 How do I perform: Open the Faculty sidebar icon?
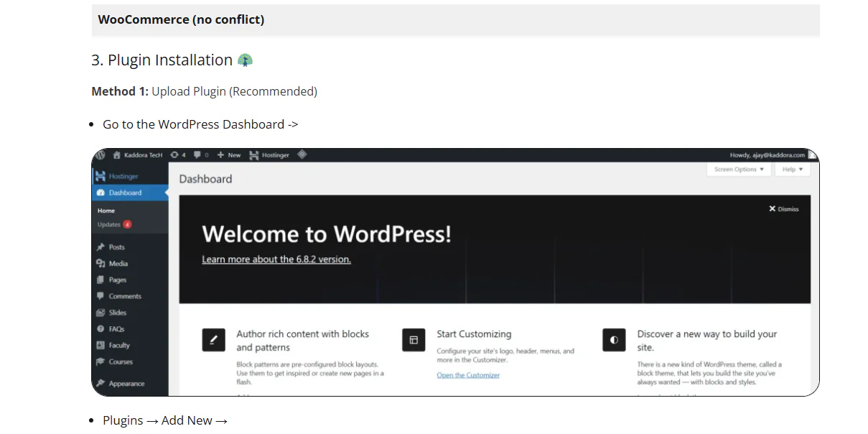(100, 345)
